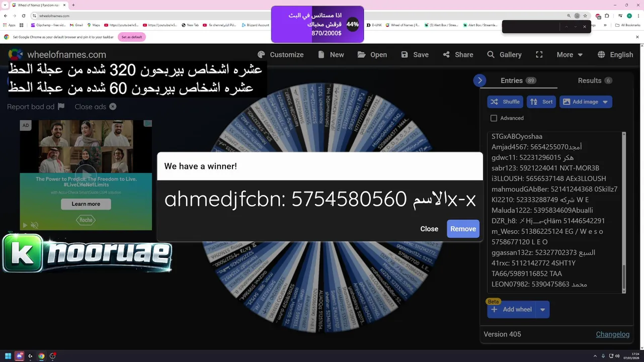
Task: Open the Blizzard Account bookmark
Action: 256,25
